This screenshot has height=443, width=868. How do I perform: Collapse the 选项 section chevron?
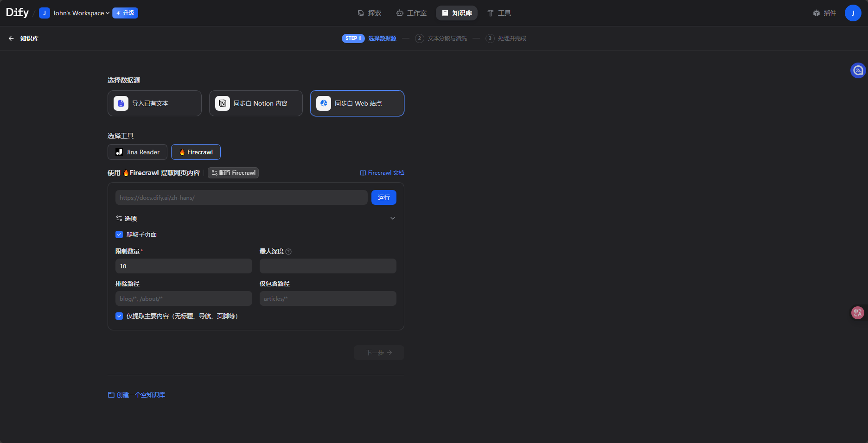[x=392, y=218]
